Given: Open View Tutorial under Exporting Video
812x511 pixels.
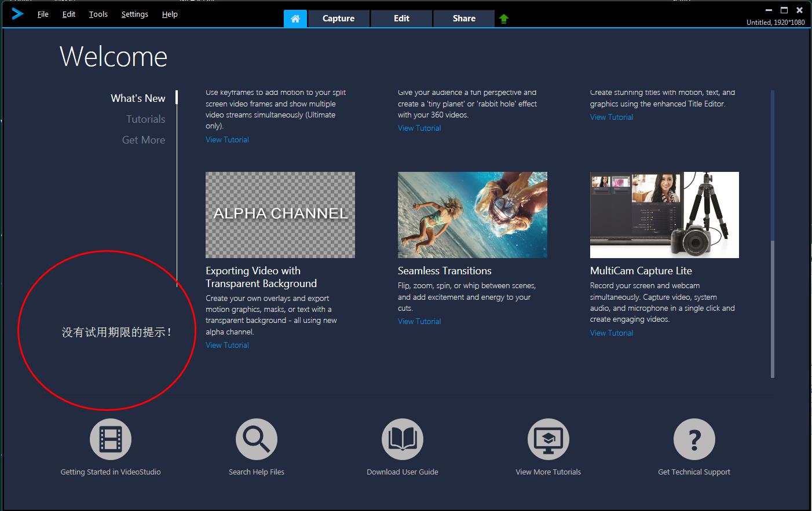Looking at the screenshot, I should coord(227,345).
